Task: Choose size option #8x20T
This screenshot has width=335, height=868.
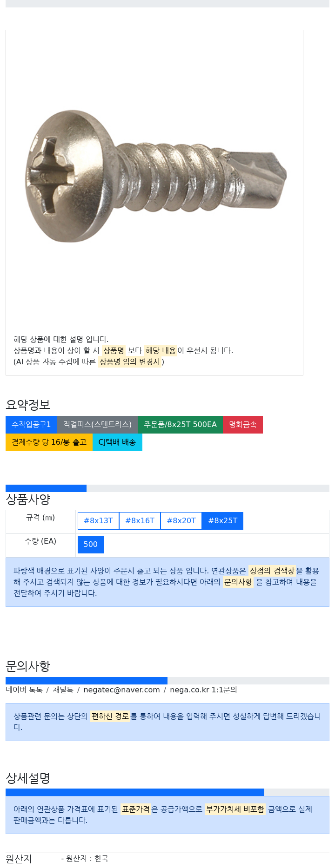Action: point(181,521)
